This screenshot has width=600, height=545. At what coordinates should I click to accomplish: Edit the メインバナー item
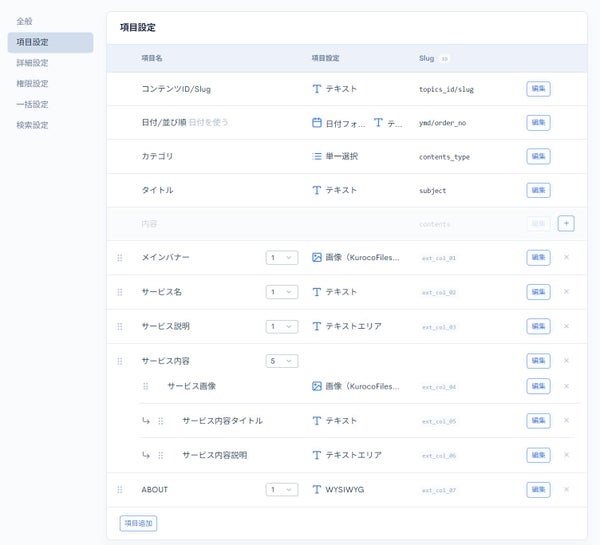coord(538,257)
